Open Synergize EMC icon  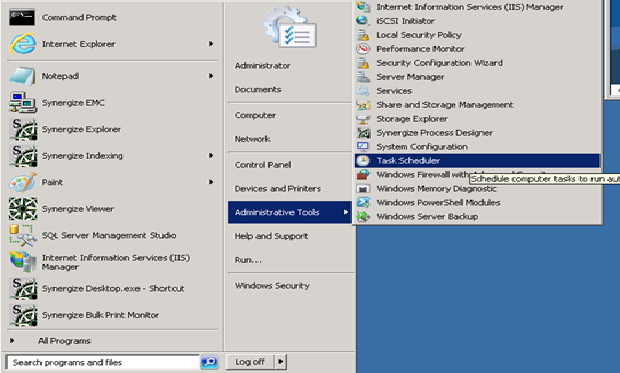23,102
